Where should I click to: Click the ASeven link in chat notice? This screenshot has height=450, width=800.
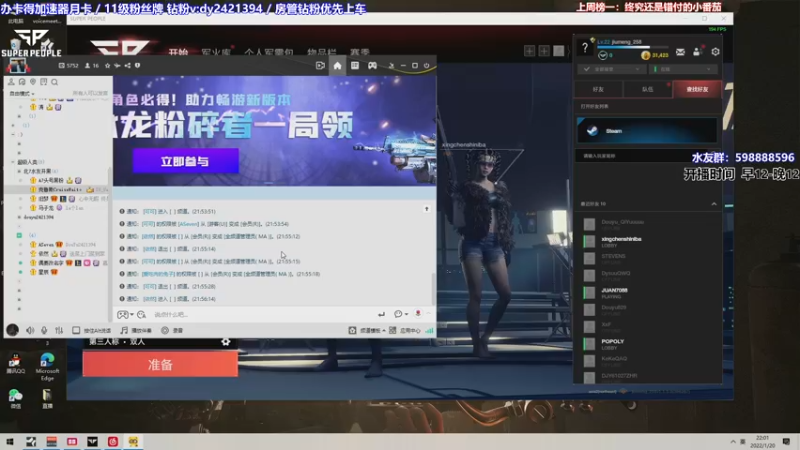(x=188, y=224)
